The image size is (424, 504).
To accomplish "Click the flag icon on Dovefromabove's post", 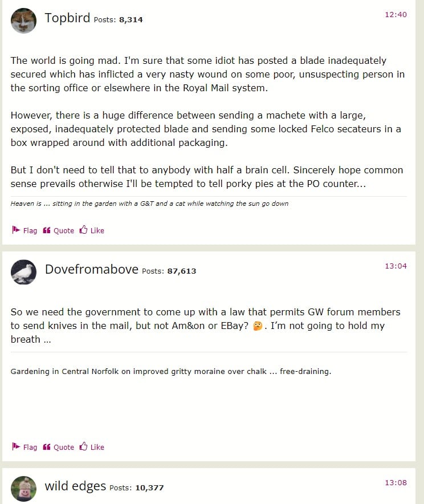I will point(16,446).
